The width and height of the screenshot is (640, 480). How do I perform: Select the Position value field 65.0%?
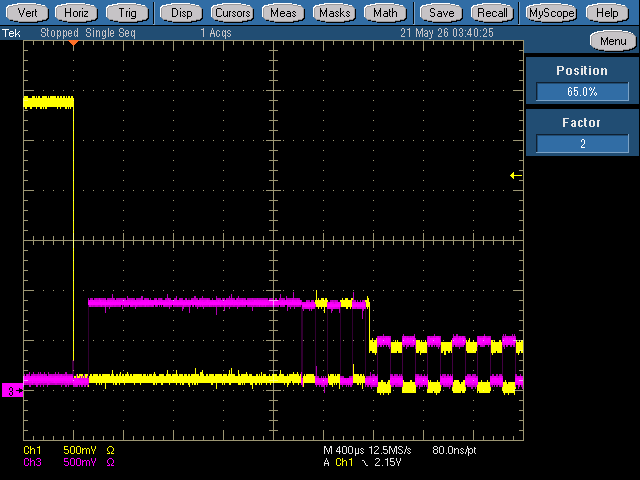[x=582, y=91]
